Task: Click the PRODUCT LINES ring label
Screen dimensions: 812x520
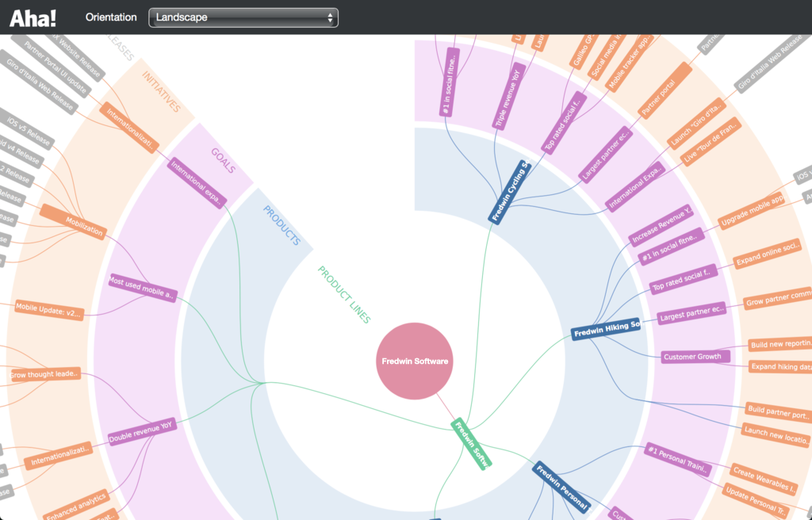Action: point(344,292)
